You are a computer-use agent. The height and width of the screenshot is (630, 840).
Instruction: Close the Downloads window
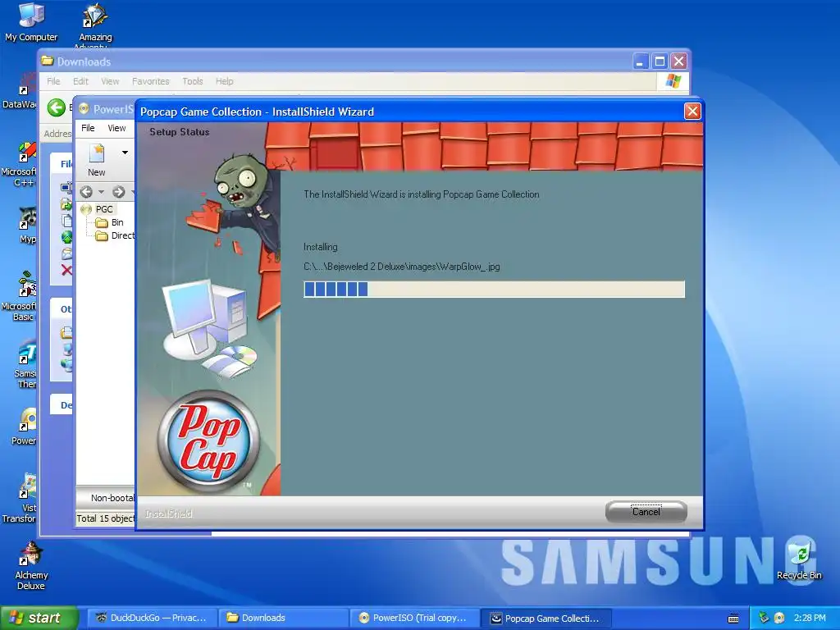(x=678, y=61)
